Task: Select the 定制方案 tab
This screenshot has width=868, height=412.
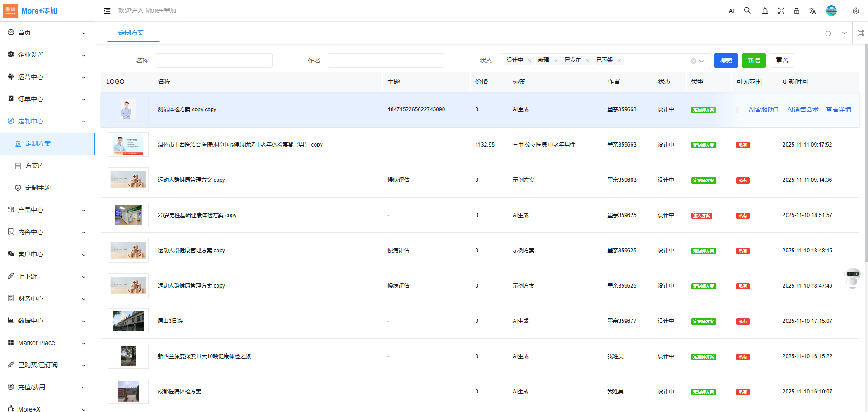Action: pos(131,33)
